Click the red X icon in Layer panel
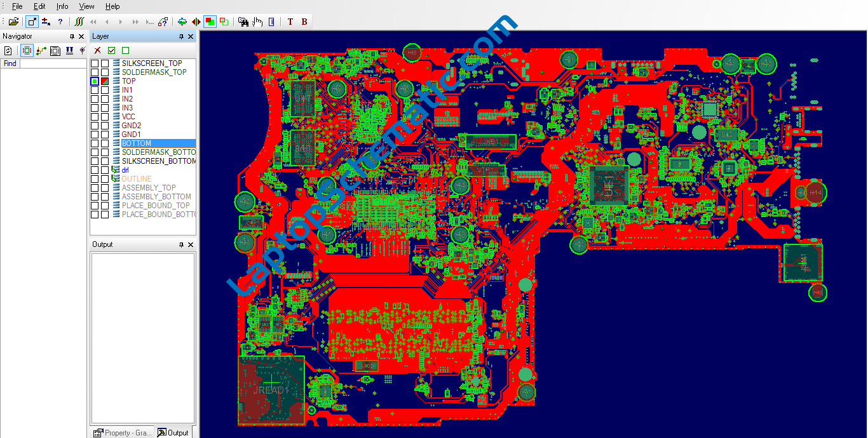 point(97,50)
